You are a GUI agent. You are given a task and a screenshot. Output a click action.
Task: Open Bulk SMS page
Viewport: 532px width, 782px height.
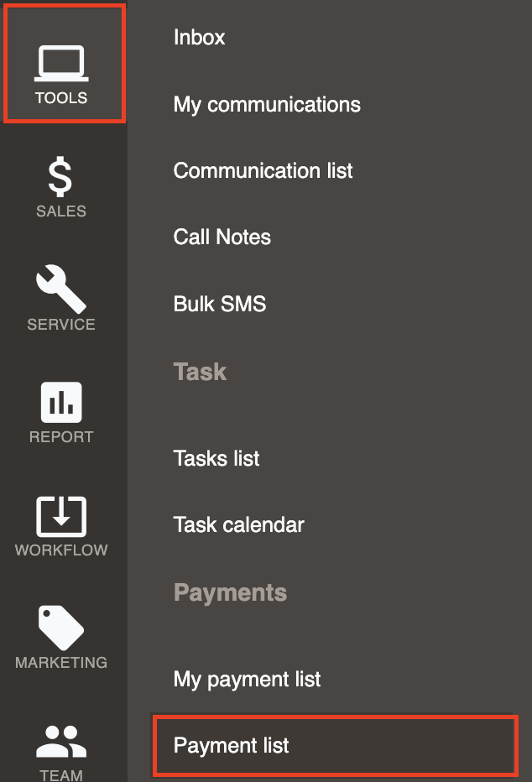pos(219,304)
